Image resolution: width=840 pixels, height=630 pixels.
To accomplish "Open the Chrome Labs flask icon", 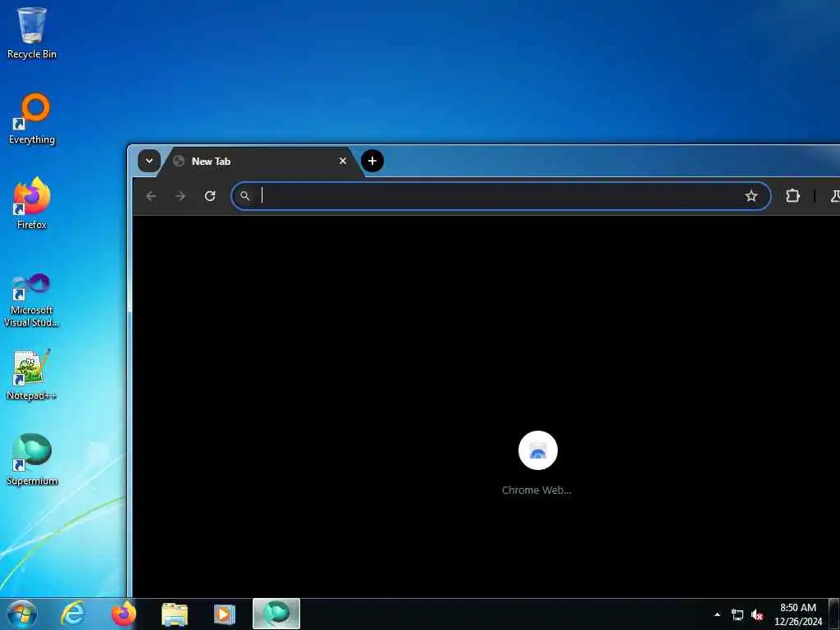I will tap(834, 196).
